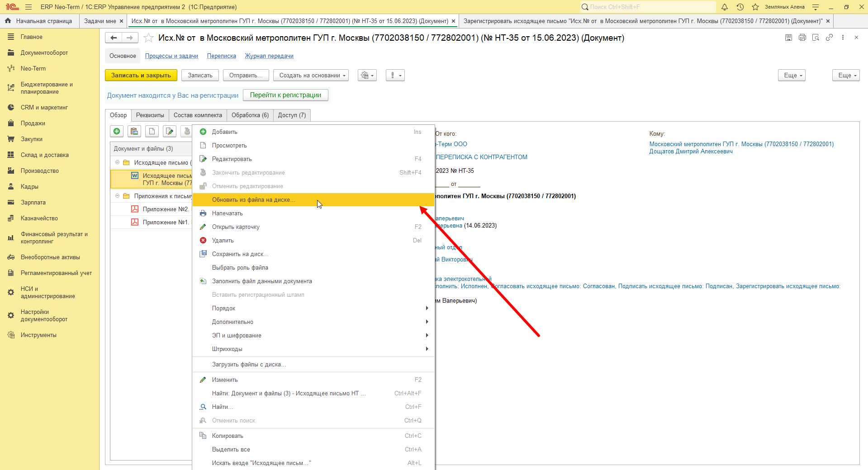
Task: Open the hamburger main menu icon
Action: point(28,7)
